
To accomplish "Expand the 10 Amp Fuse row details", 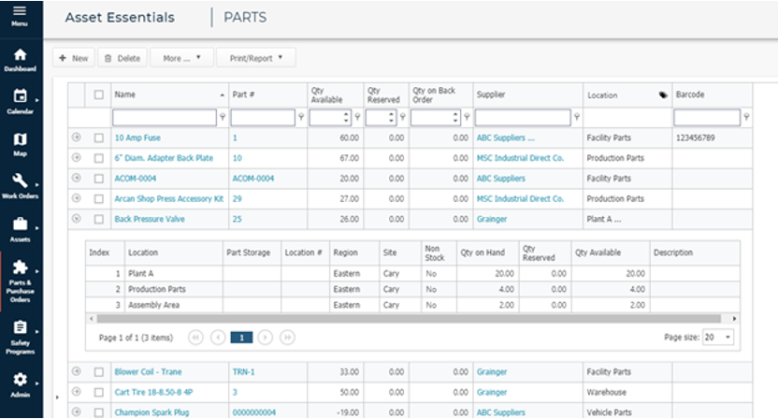I will point(76,137).
